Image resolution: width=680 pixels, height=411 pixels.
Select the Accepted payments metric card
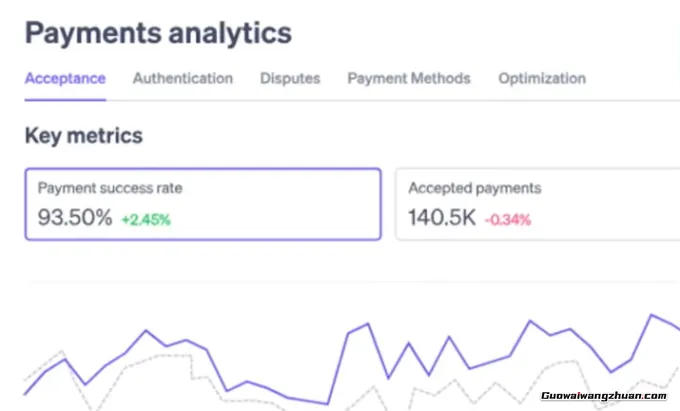pyautogui.click(x=538, y=204)
